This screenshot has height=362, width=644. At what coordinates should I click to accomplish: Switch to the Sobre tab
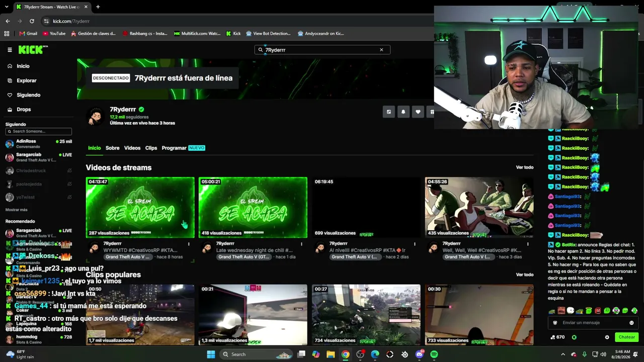pyautogui.click(x=112, y=148)
